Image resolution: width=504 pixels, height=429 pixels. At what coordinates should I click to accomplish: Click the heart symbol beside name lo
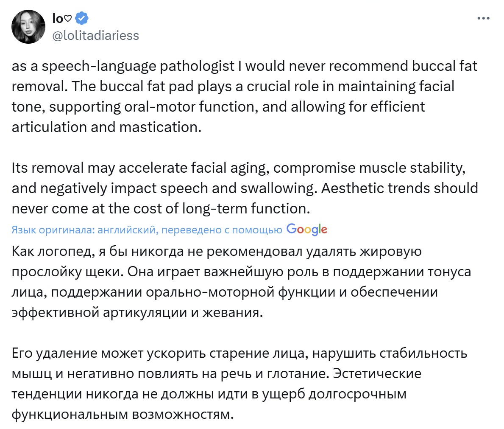(68, 19)
